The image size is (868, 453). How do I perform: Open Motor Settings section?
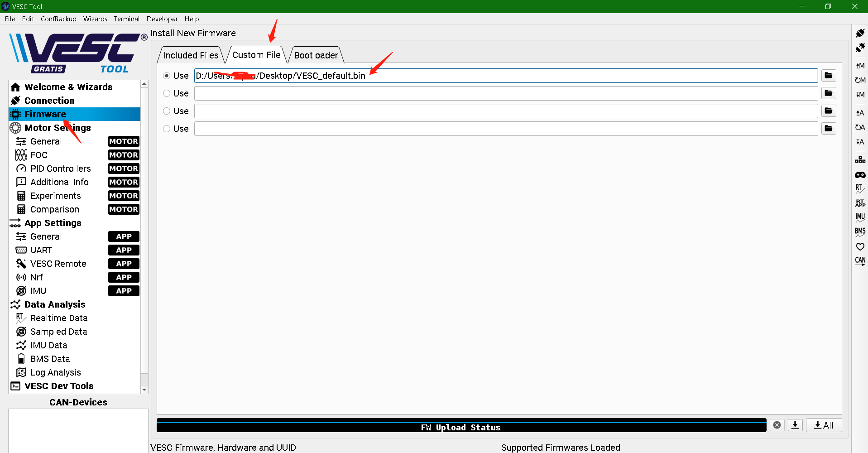click(x=74, y=128)
